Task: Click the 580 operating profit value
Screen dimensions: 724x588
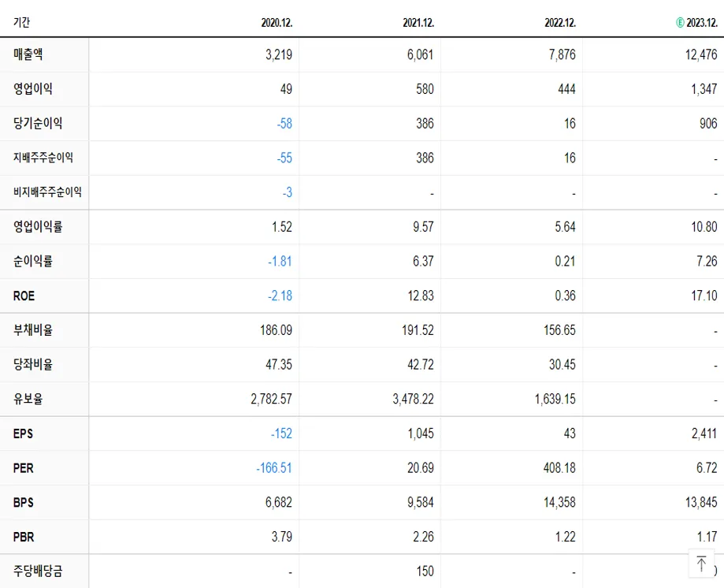Action: click(x=425, y=89)
